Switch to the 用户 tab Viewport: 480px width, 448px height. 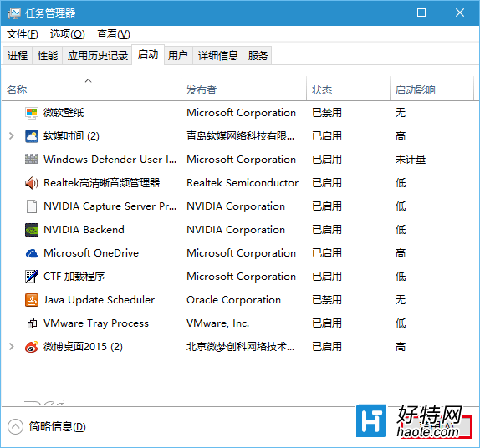[178, 56]
